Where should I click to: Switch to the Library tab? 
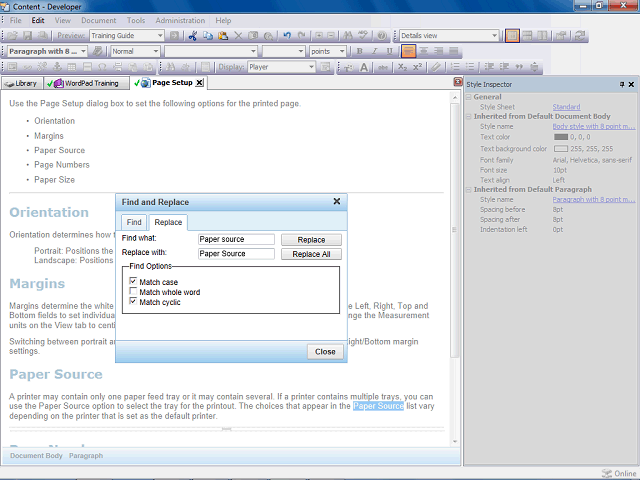pos(21,83)
